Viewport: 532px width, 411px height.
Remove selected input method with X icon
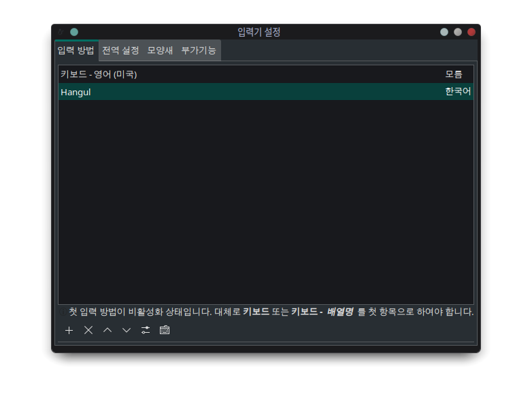pos(88,330)
